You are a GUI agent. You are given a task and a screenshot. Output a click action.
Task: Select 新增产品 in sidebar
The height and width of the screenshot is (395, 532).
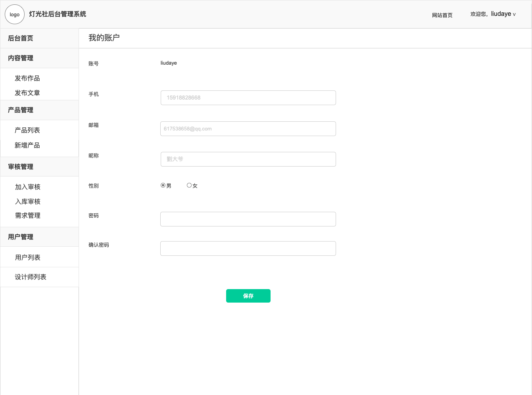point(27,145)
